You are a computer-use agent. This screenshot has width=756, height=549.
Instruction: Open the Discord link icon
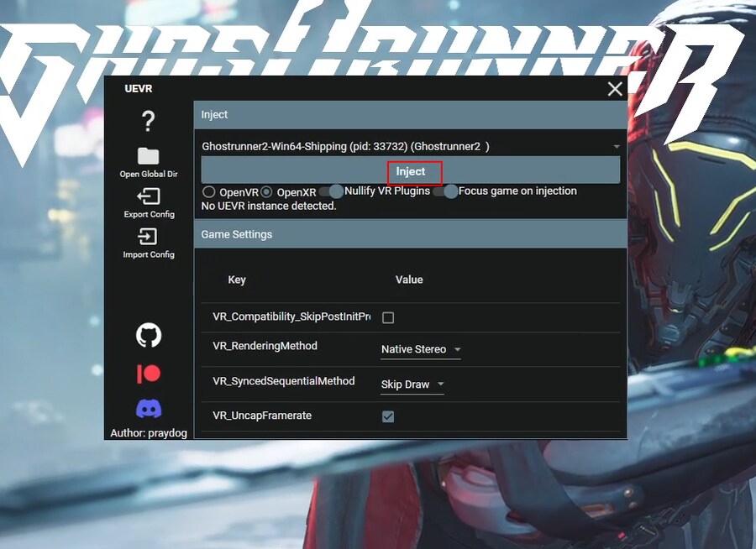click(149, 409)
